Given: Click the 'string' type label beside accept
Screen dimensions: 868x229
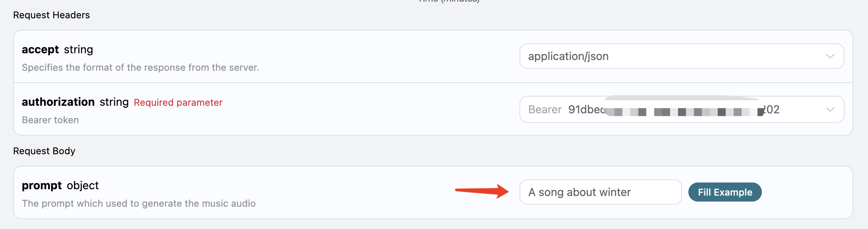Looking at the screenshot, I should coord(78,50).
